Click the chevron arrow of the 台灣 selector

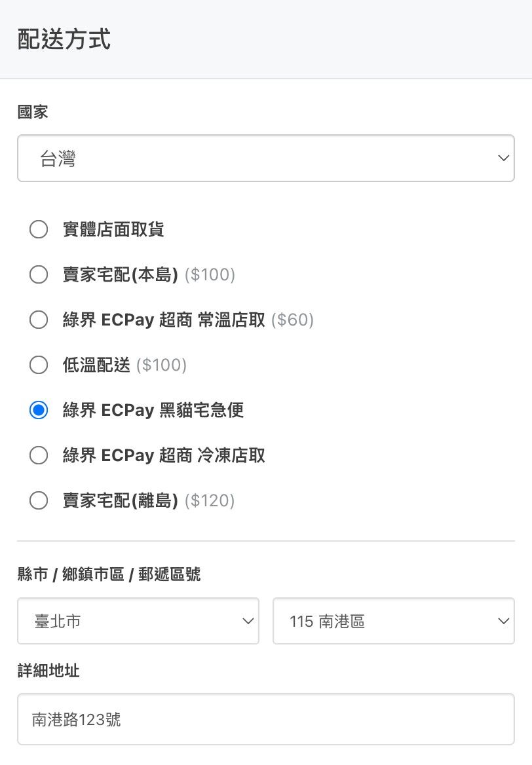503,159
